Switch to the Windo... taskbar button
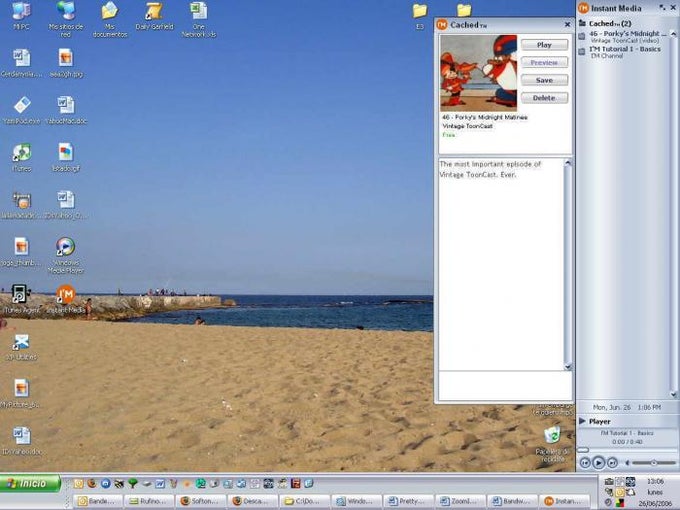Image resolution: width=680 pixels, height=510 pixels. point(357,501)
